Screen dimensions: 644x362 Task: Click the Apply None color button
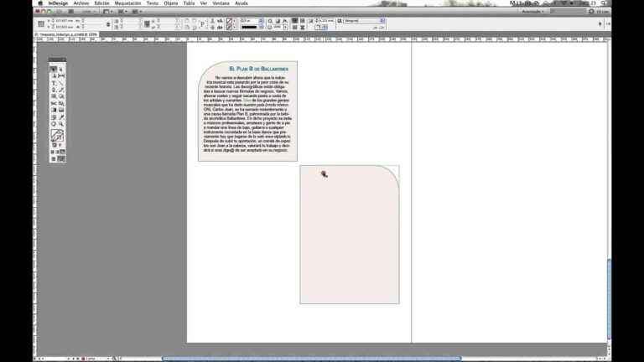point(62,152)
